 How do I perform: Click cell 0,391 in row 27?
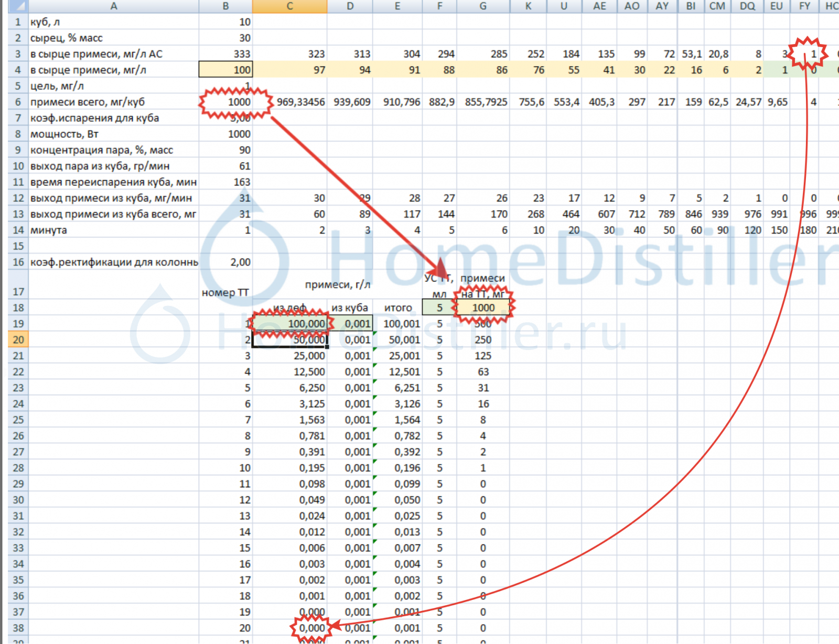(x=289, y=452)
